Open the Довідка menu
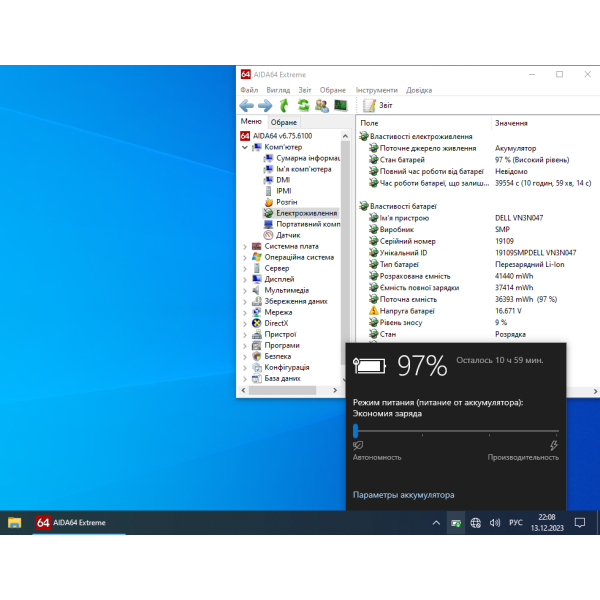Screen dimensions: 600x600 tap(419, 90)
